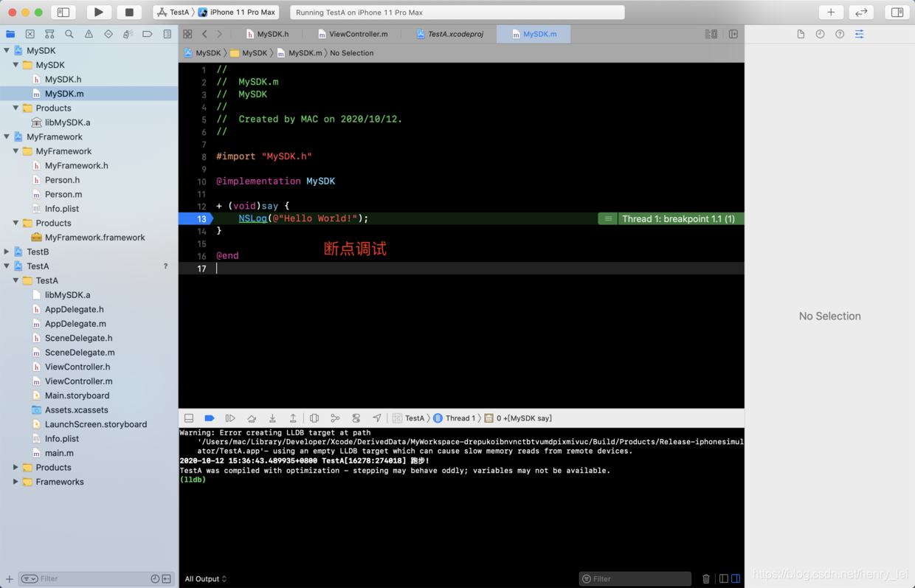The image size is (915, 588).
Task: Open editor options lines icon
Action: pos(711,34)
